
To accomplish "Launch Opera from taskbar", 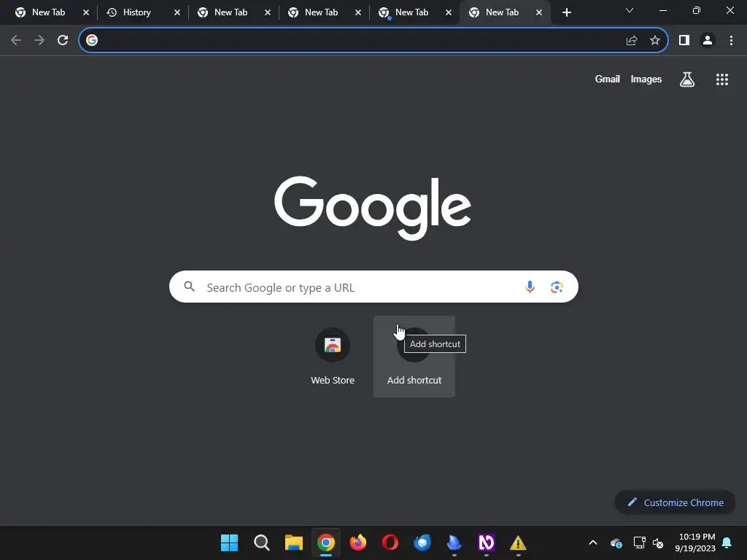I will click(390, 542).
